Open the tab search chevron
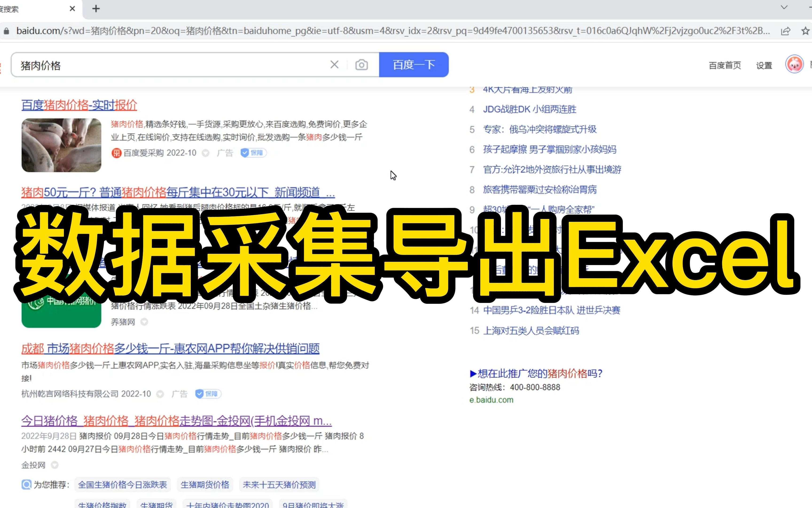The width and height of the screenshot is (812, 508). (x=784, y=7)
